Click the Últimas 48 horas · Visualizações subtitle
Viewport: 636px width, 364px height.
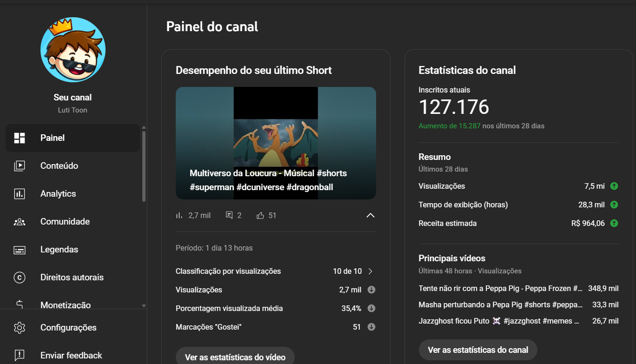(x=470, y=271)
